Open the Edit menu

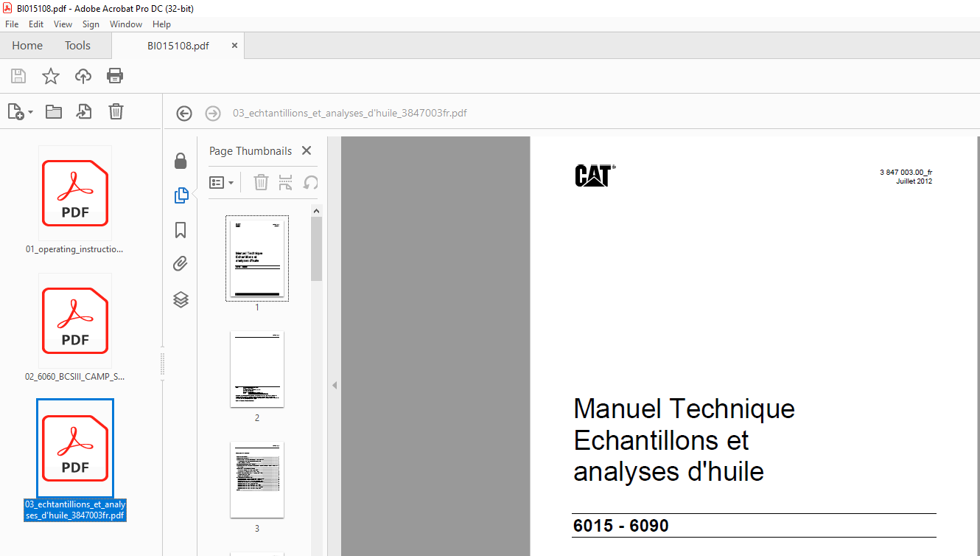point(36,24)
